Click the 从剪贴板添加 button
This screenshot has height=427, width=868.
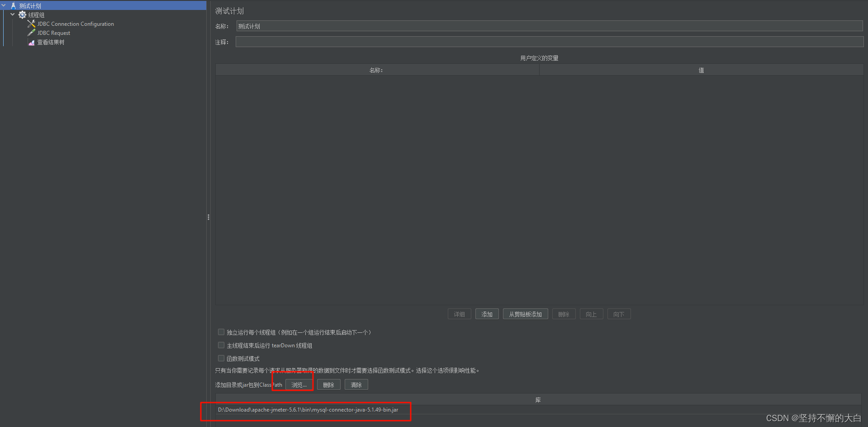[x=526, y=314]
